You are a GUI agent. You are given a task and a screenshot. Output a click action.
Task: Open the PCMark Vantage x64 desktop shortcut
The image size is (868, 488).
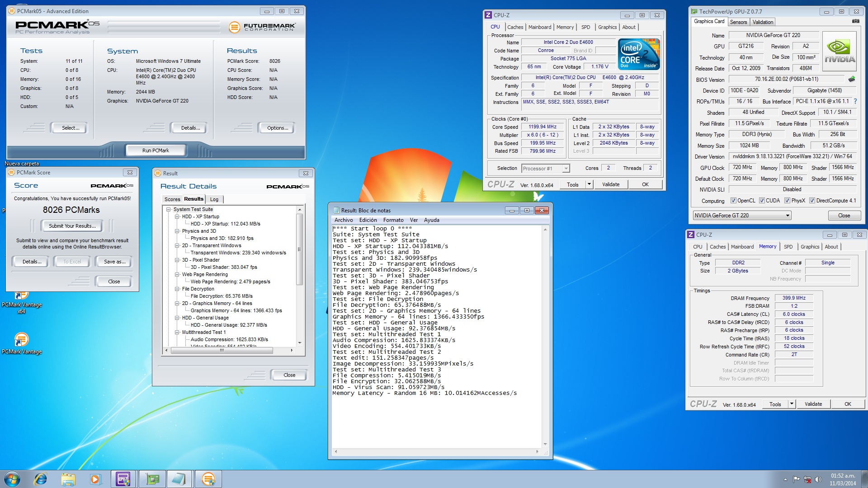tap(21, 303)
